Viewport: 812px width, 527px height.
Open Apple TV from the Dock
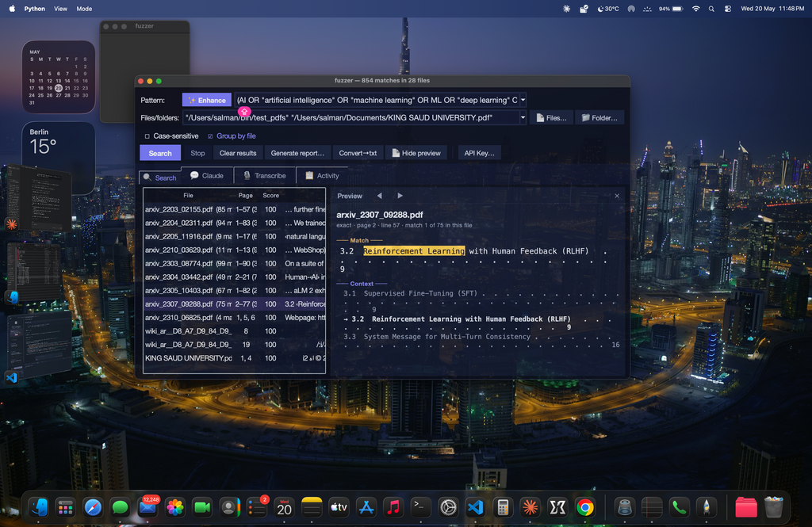339,507
